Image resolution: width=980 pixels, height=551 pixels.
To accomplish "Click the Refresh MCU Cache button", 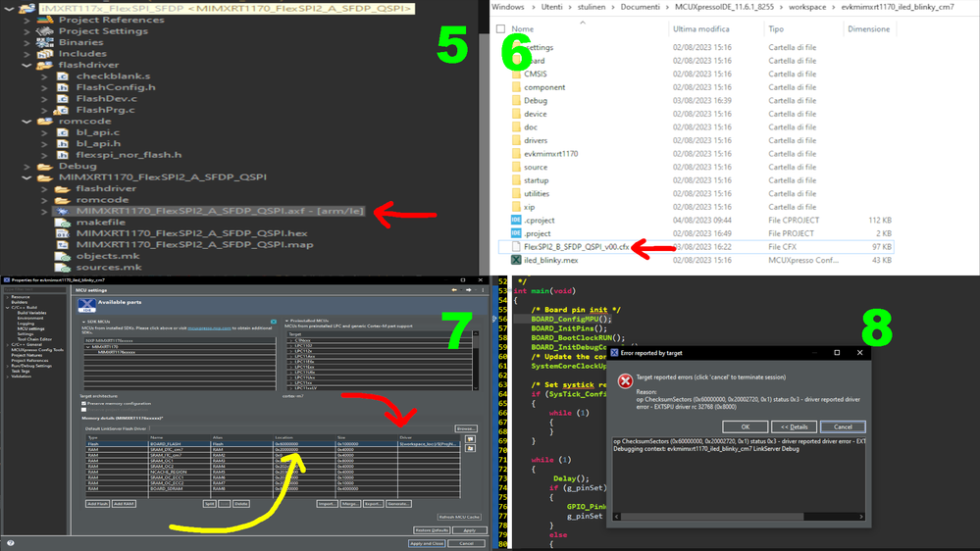I will point(459,518).
